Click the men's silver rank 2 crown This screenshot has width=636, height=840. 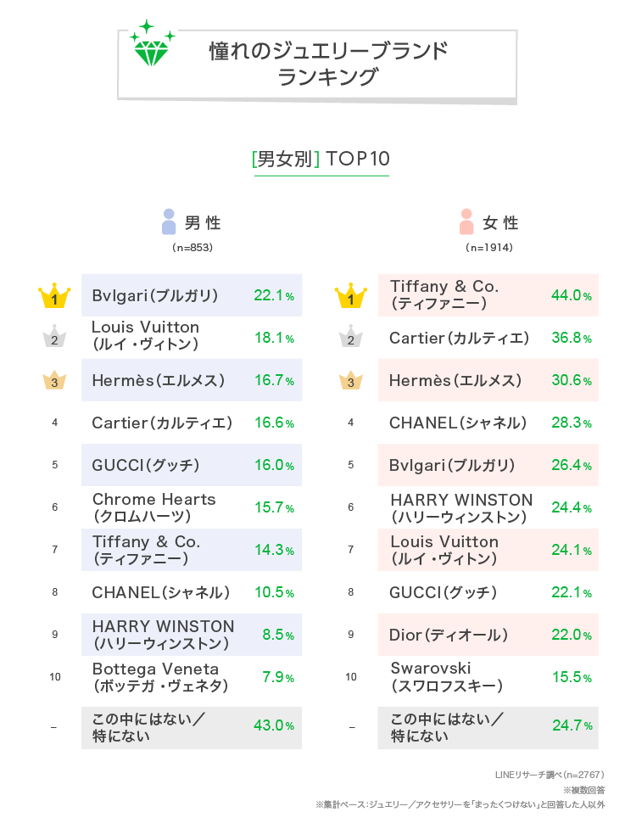(x=54, y=339)
